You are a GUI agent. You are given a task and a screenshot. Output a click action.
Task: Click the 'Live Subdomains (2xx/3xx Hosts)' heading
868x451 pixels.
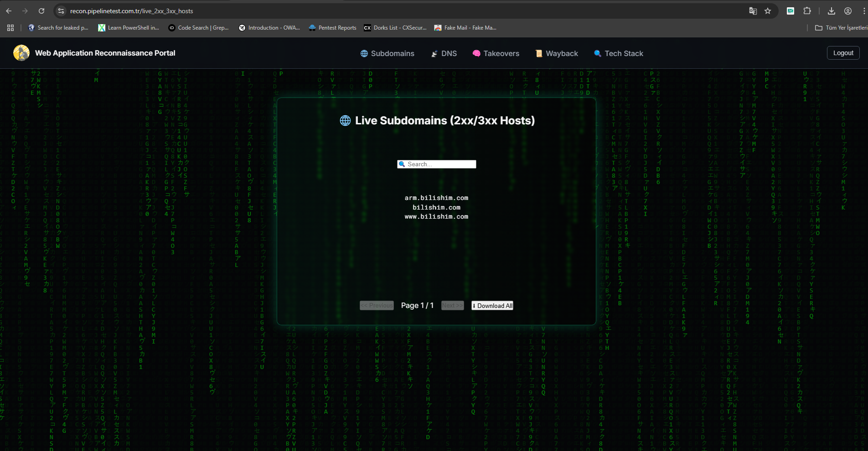[437, 120]
